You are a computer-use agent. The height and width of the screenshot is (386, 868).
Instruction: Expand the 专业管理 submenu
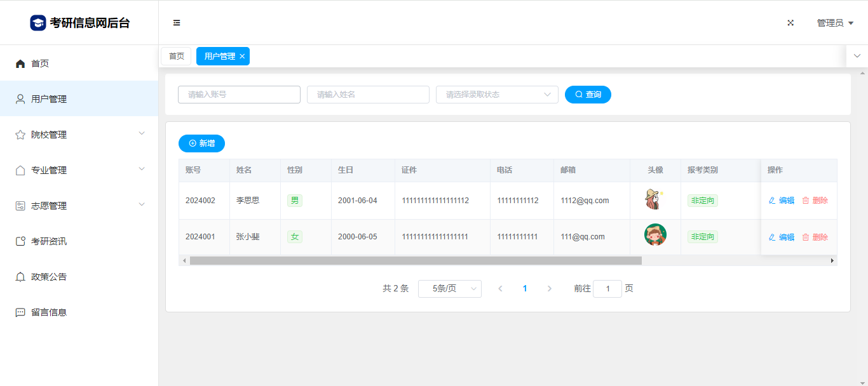79,170
